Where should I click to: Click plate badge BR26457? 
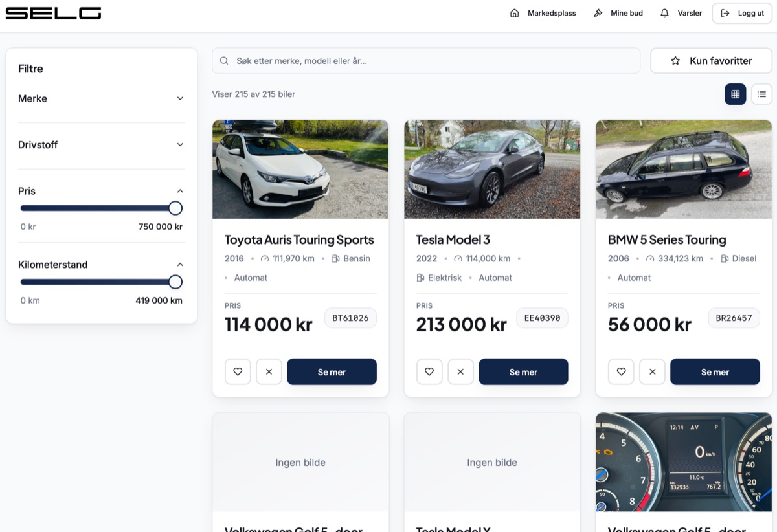(734, 318)
